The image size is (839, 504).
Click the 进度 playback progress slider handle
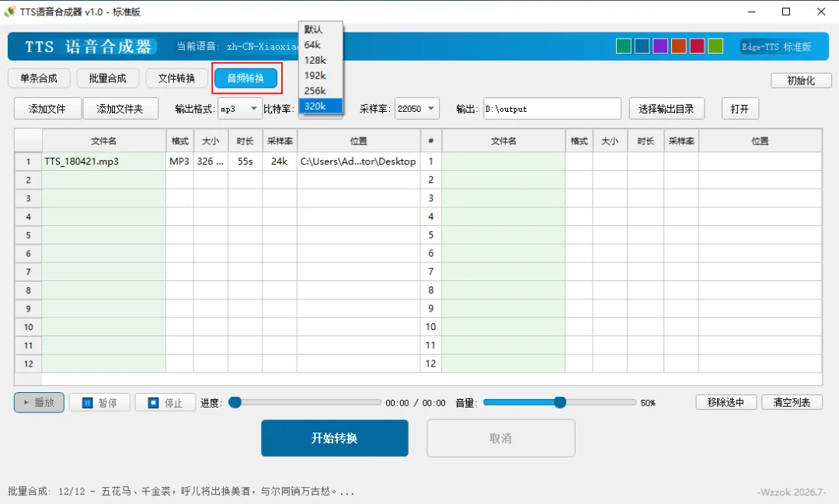point(235,402)
